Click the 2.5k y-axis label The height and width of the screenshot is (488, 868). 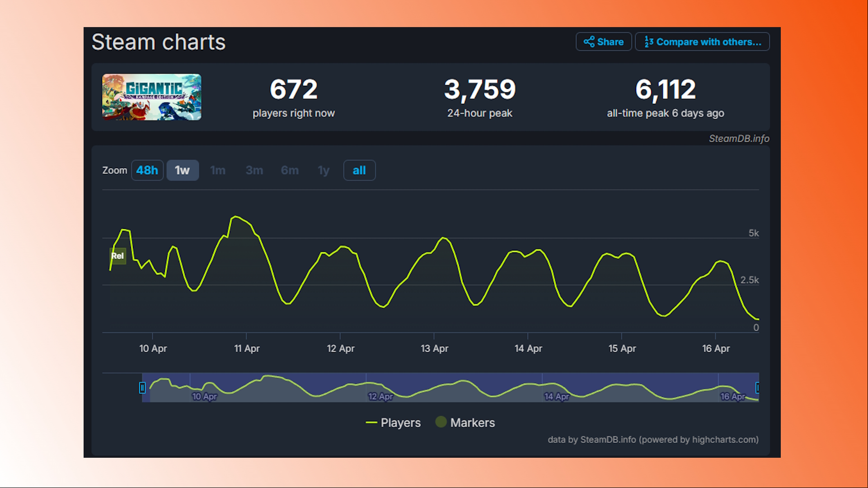click(x=750, y=280)
